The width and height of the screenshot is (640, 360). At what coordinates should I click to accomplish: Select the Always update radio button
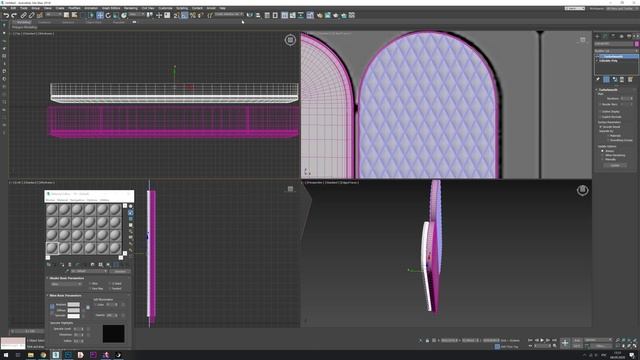[602, 151]
